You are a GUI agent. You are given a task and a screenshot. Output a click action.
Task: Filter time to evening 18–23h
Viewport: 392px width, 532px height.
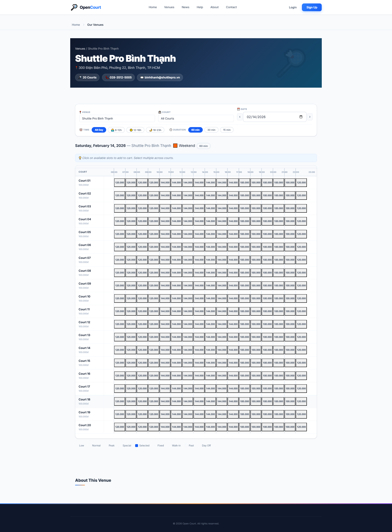(x=155, y=130)
